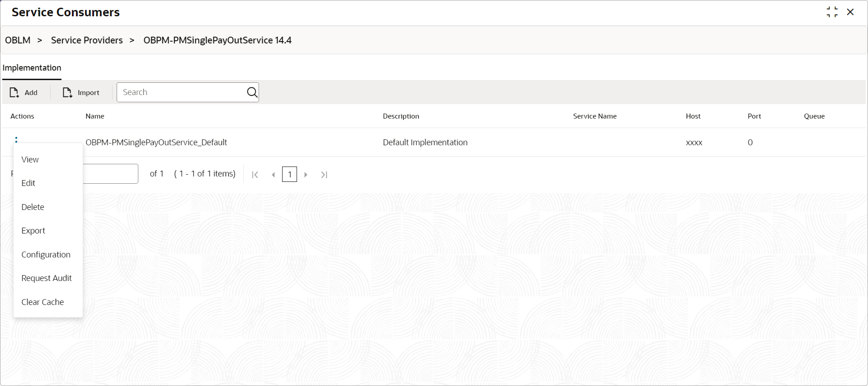Sort by the Name column header
868x386 pixels.
(x=95, y=116)
